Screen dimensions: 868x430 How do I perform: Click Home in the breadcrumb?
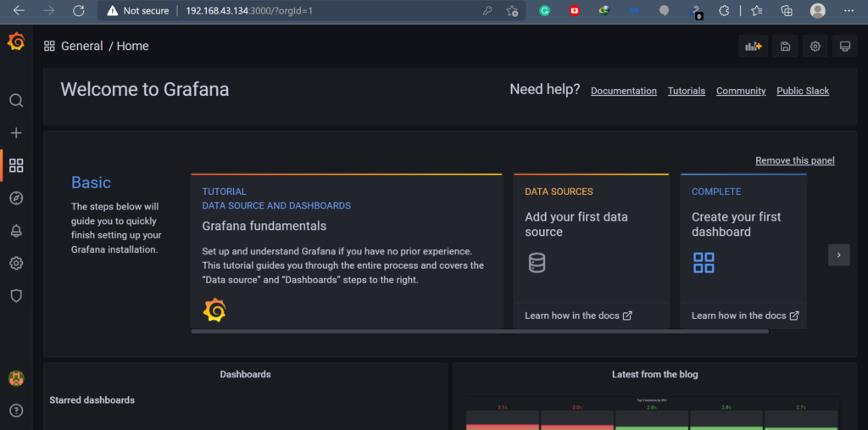pyautogui.click(x=132, y=46)
